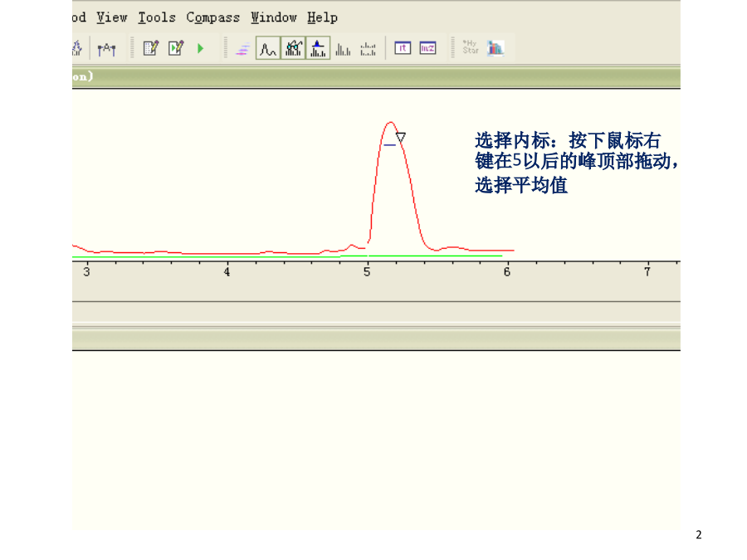
Task: Click the edit-and-run script icon with green arrow
Action: pos(176,48)
